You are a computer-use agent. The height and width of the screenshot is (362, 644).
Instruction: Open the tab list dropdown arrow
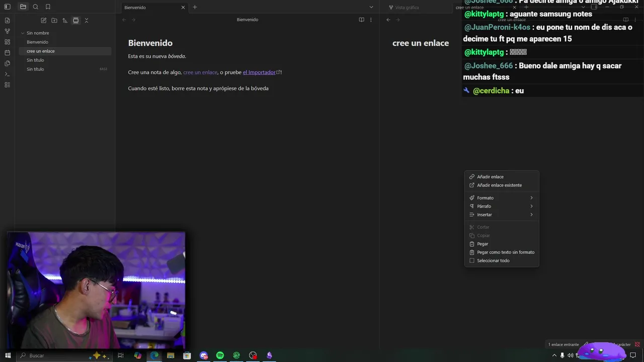point(371,7)
